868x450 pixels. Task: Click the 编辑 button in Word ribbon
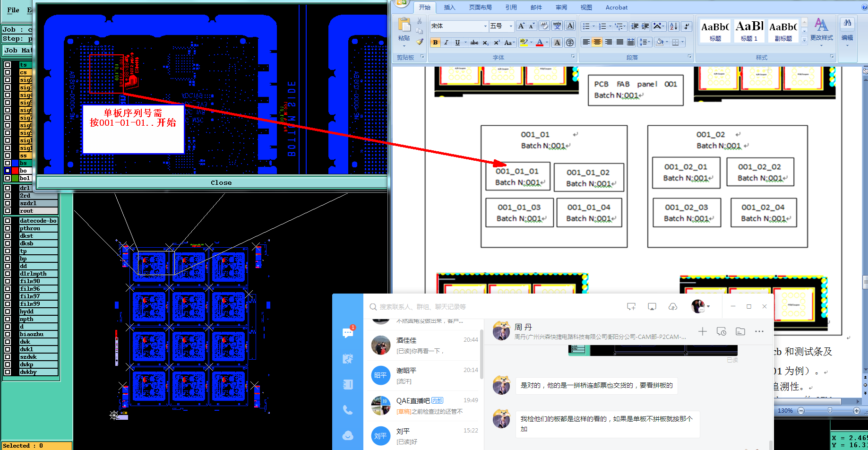847,31
